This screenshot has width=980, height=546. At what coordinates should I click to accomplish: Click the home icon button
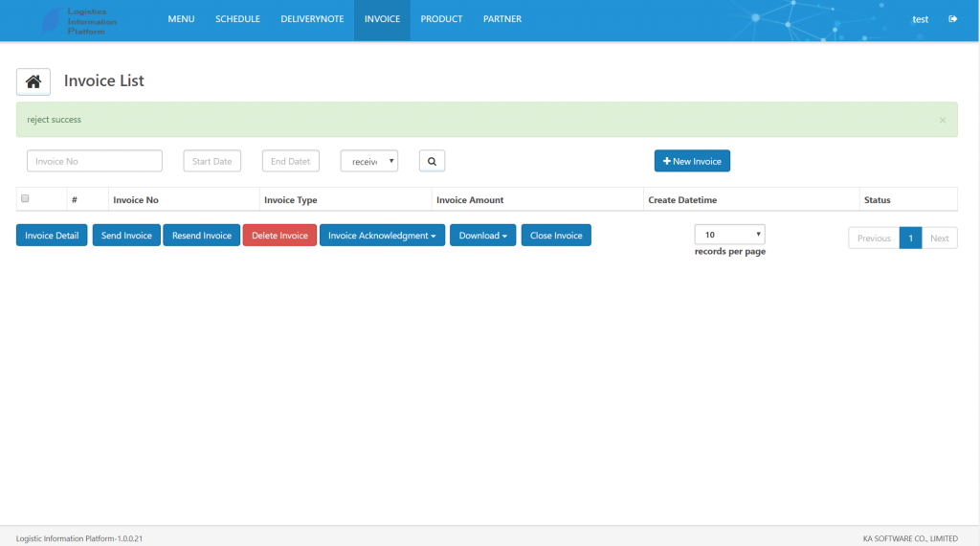click(x=33, y=82)
